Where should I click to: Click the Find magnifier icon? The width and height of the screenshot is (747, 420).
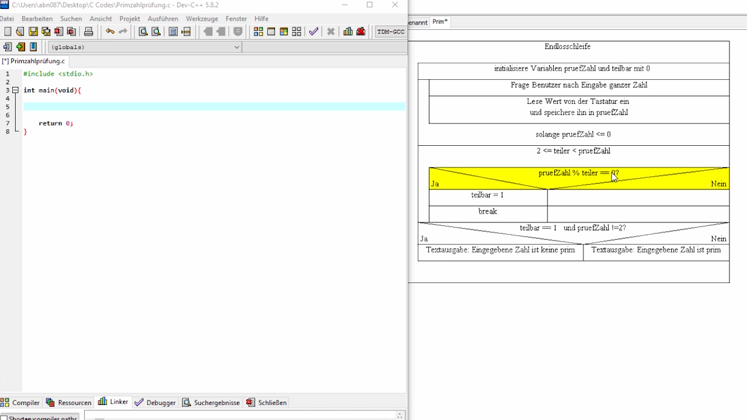click(143, 32)
